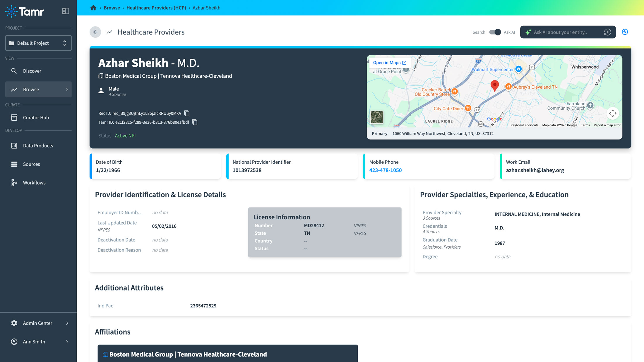Open the Workflows section
This screenshot has height=362, width=644.
point(34,183)
